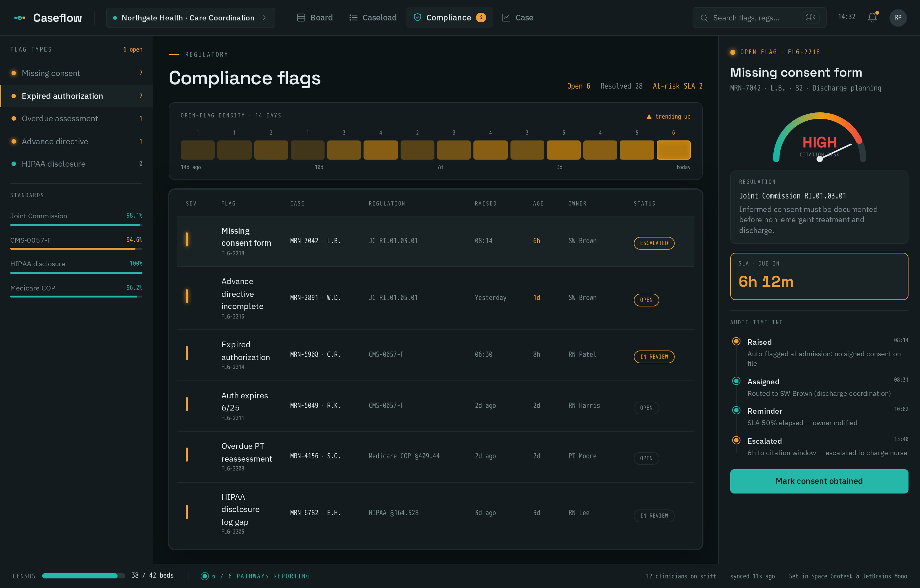Click the Medicare COP compliance bar
The image size is (920, 588).
pyautogui.click(x=76, y=296)
